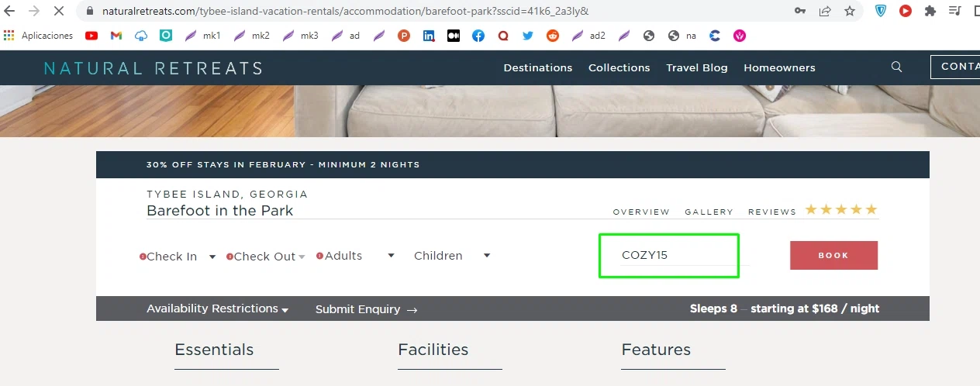Share this page from the address bar
Screen dimensions: 980x386
(825, 12)
